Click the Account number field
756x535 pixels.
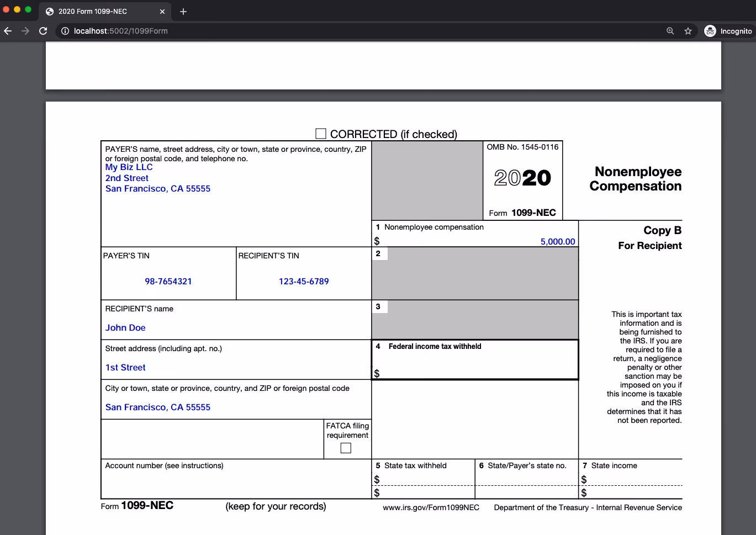pos(236,479)
